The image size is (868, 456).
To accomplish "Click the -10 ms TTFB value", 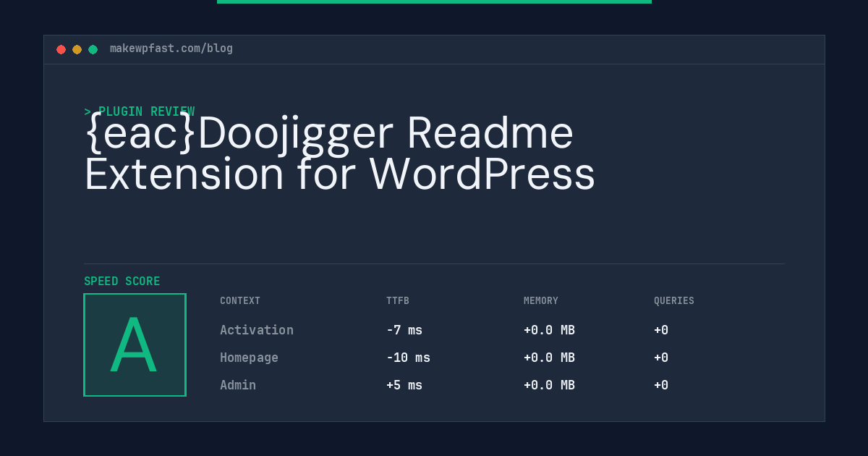I will (408, 358).
